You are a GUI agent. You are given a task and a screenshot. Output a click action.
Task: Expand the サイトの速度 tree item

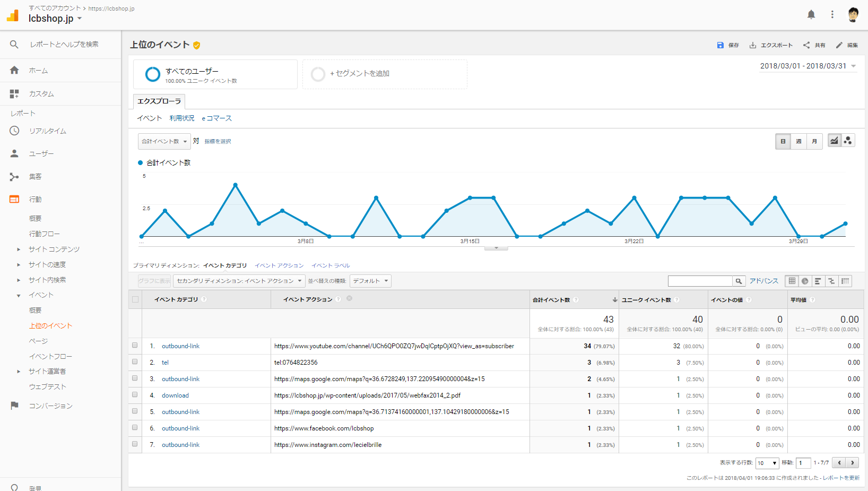tap(19, 265)
